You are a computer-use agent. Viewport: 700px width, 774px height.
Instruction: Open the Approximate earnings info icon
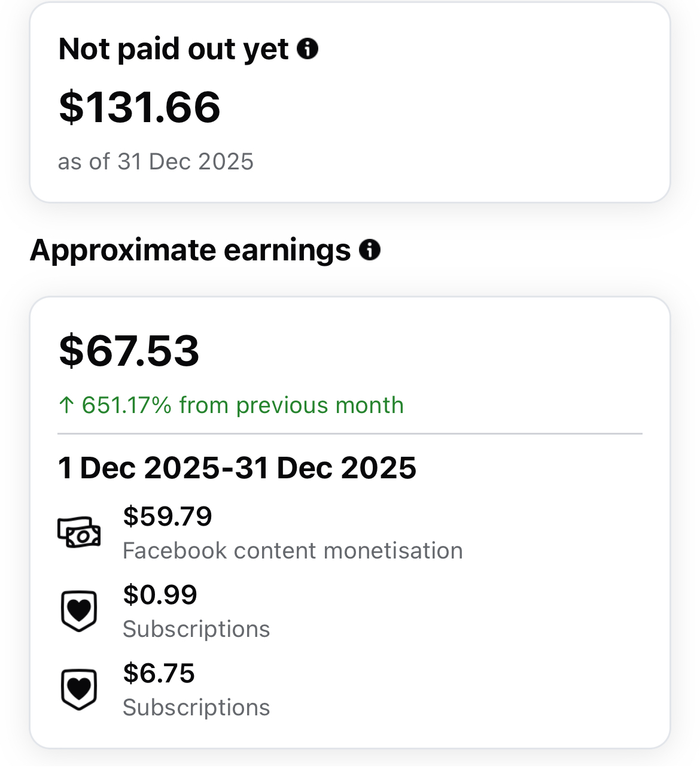click(370, 250)
